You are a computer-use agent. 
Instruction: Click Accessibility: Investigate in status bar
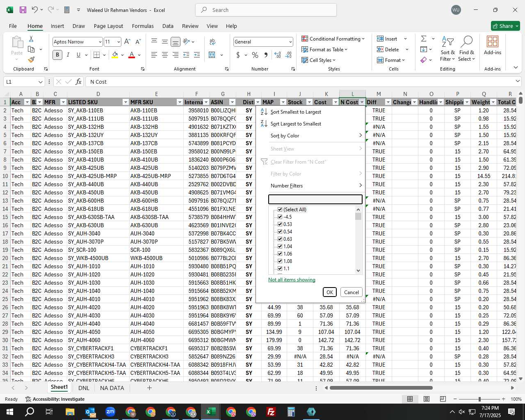click(55, 399)
